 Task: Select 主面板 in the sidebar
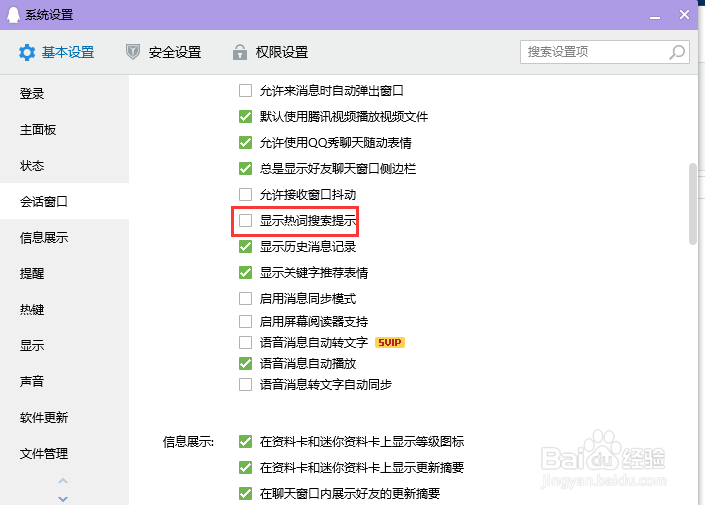pos(64,130)
